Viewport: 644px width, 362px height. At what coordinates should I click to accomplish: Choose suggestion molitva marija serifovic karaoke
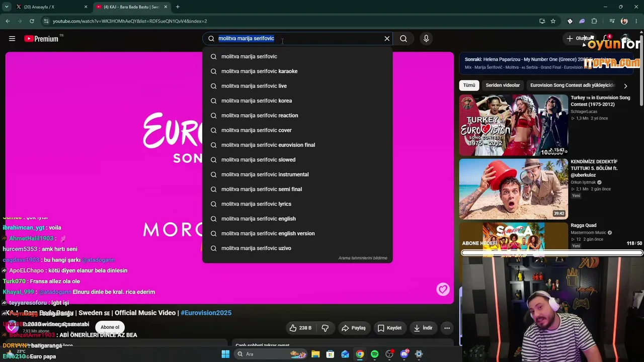pos(297,71)
